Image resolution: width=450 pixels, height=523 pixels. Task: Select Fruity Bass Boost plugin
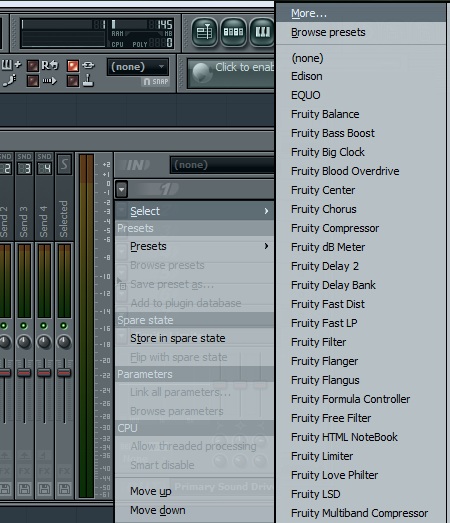(361, 133)
